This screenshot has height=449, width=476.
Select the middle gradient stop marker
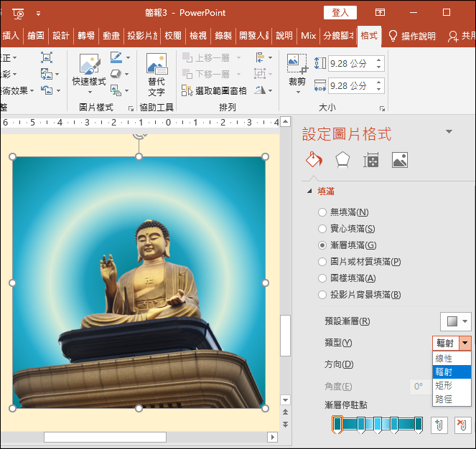tap(378, 424)
